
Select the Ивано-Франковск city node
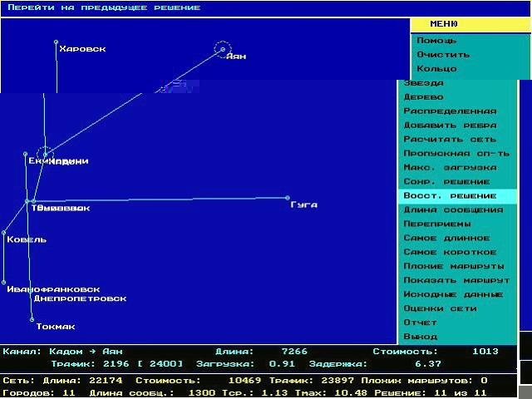coord(3,283)
